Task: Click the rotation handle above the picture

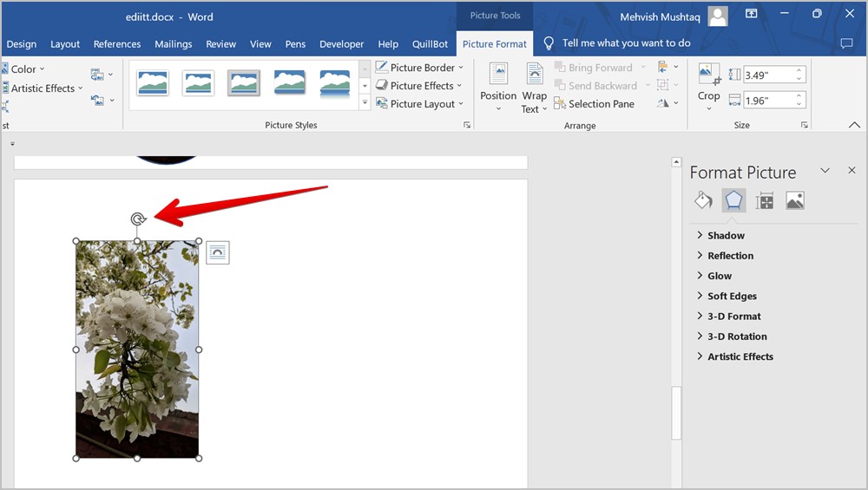Action: [137, 219]
